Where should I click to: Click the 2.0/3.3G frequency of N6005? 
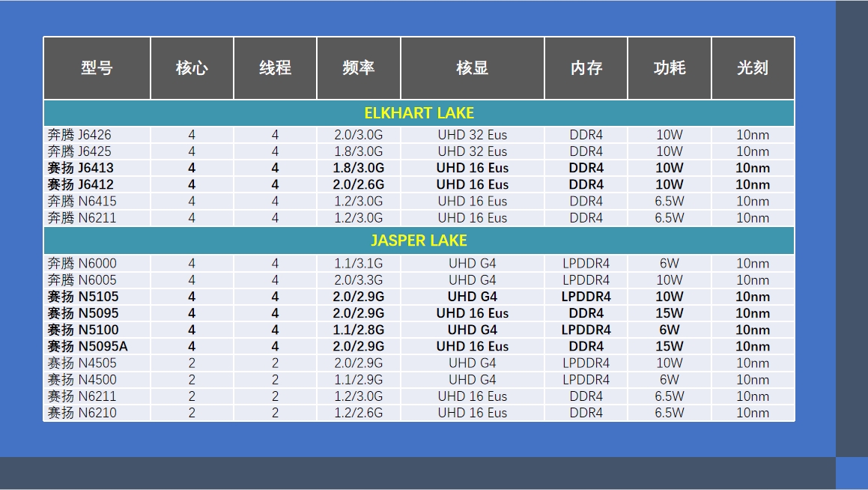[x=358, y=279]
